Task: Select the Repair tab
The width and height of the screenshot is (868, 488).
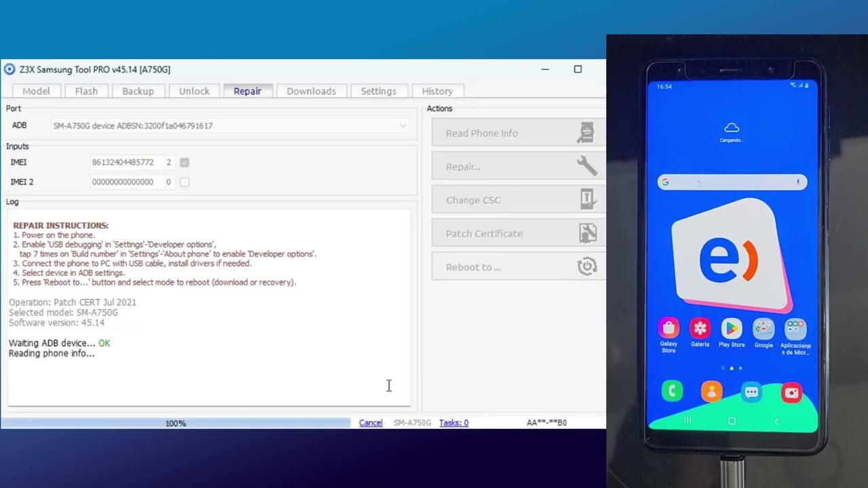Action: pyautogui.click(x=248, y=91)
